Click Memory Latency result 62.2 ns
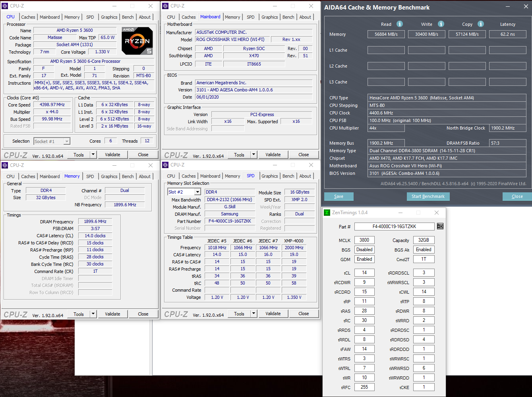This screenshot has height=397, width=532. pos(508,34)
